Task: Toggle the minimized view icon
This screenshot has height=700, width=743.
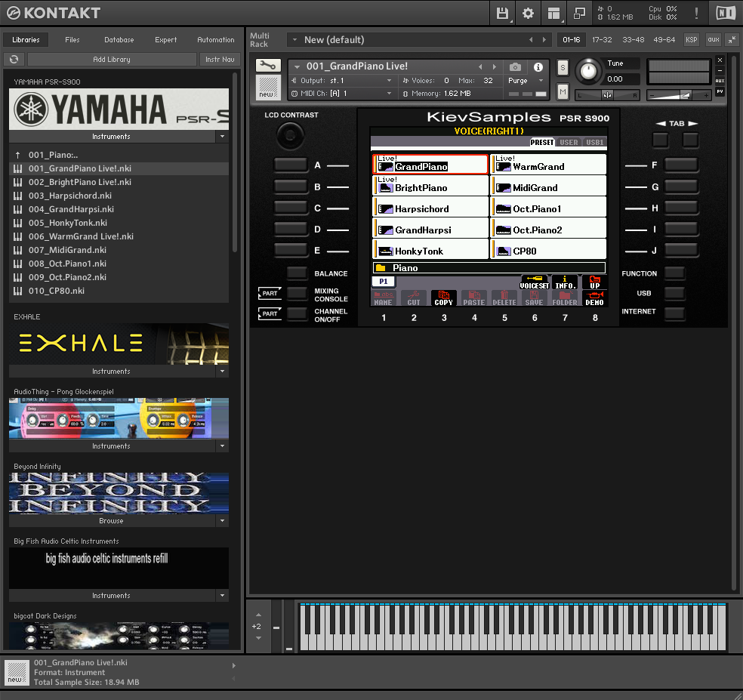Action: coord(579,13)
